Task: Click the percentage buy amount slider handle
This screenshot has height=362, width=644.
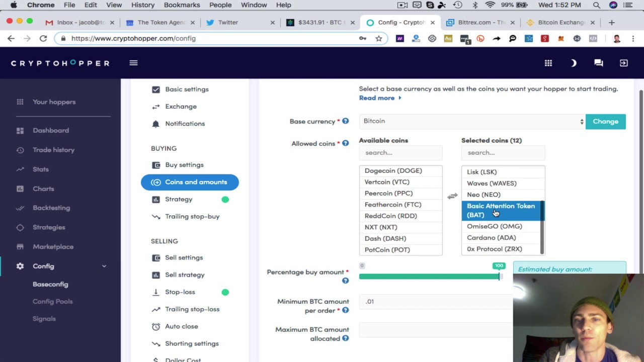Action: [x=499, y=276]
